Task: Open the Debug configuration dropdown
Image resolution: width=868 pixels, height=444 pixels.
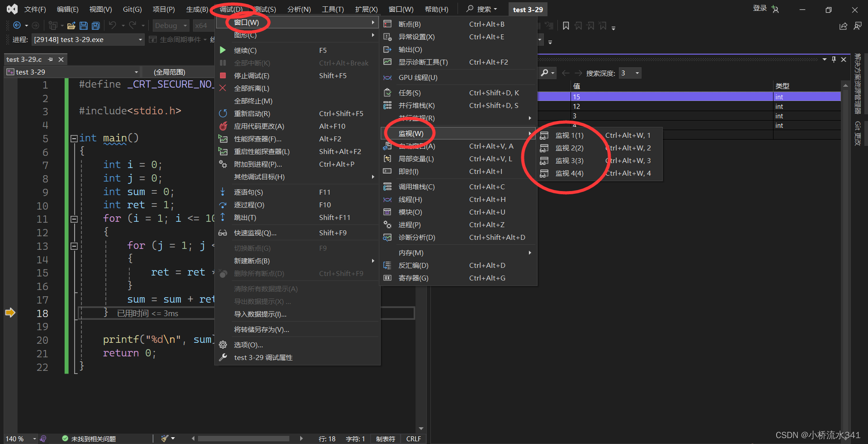Action: tap(185, 26)
